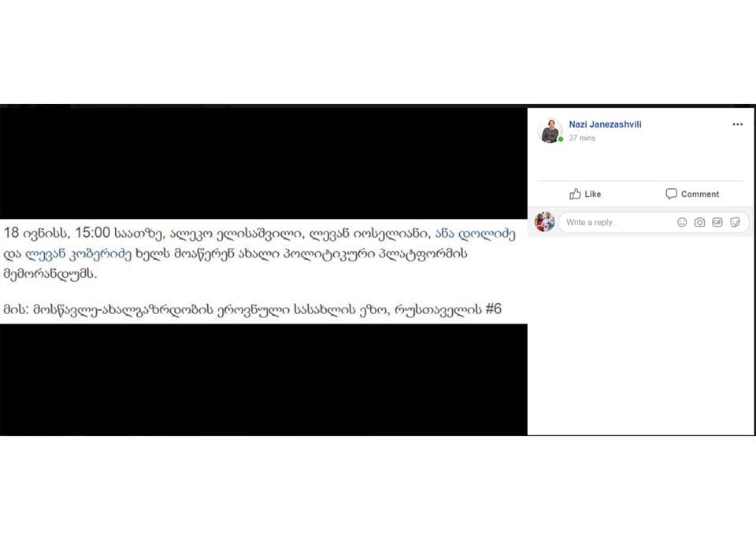
Task: Open the Nazi Janezashvili profile name link
Action: tap(605, 124)
